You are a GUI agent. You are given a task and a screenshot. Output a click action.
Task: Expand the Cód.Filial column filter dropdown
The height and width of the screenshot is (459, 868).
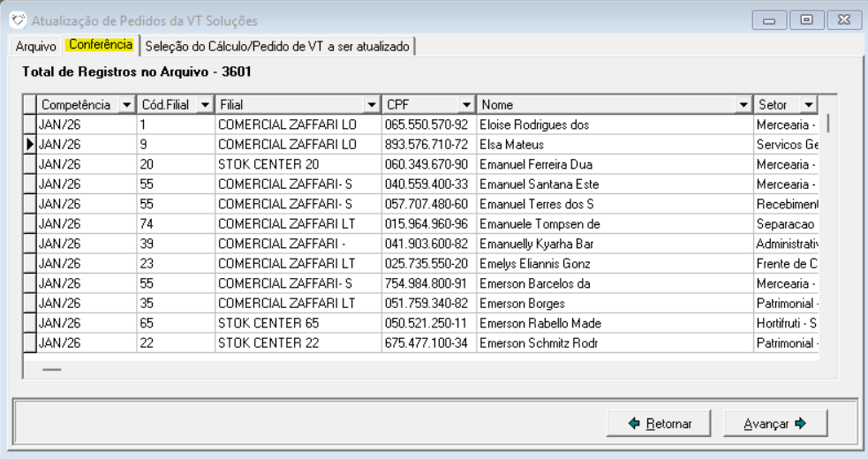tap(205, 105)
